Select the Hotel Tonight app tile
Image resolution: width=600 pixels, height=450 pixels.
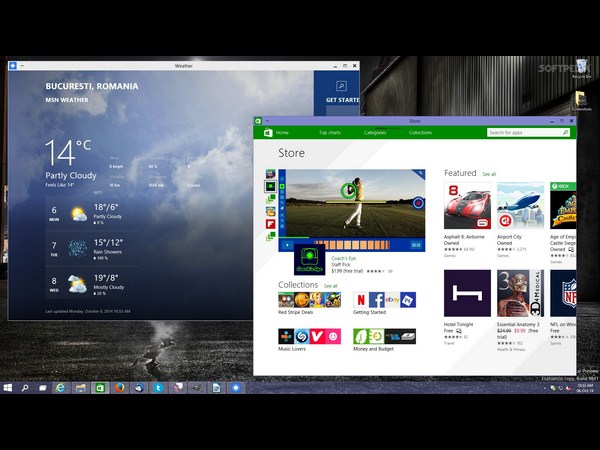pos(467,293)
